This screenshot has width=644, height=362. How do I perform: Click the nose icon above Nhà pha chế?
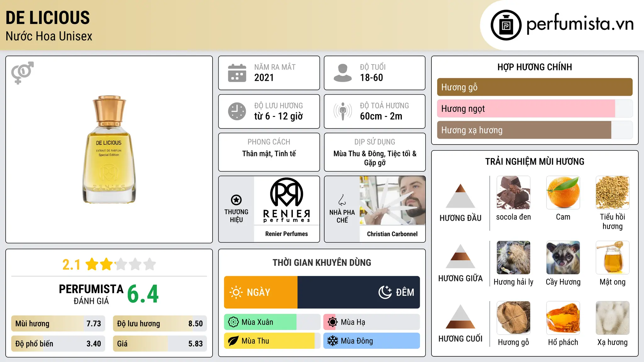342,200
